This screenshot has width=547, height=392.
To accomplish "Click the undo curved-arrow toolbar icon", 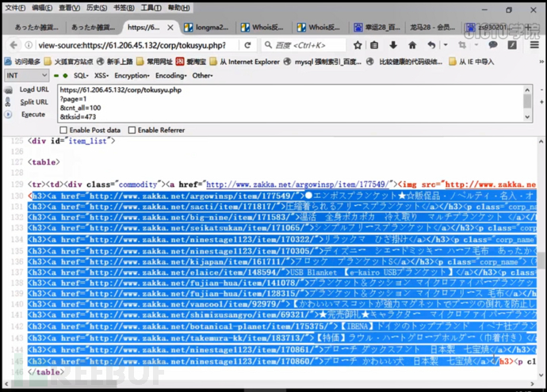I will [x=431, y=45].
